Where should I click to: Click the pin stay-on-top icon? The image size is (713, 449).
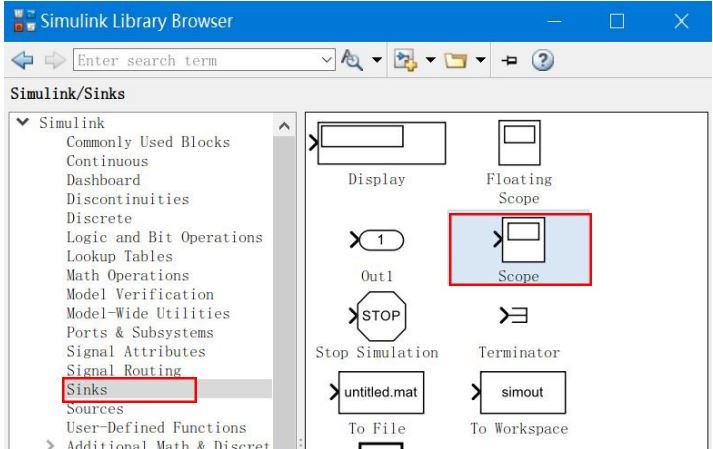(509, 60)
